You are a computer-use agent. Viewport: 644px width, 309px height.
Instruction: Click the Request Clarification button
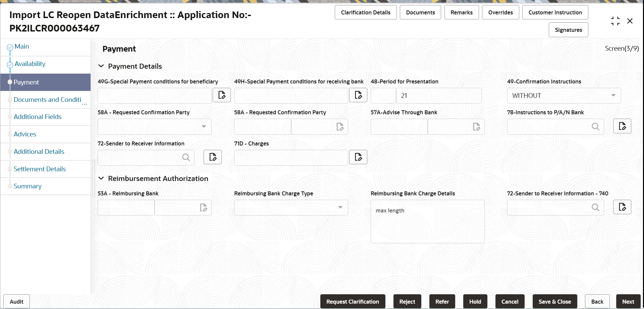pyautogui.click(x=353, y=301)
